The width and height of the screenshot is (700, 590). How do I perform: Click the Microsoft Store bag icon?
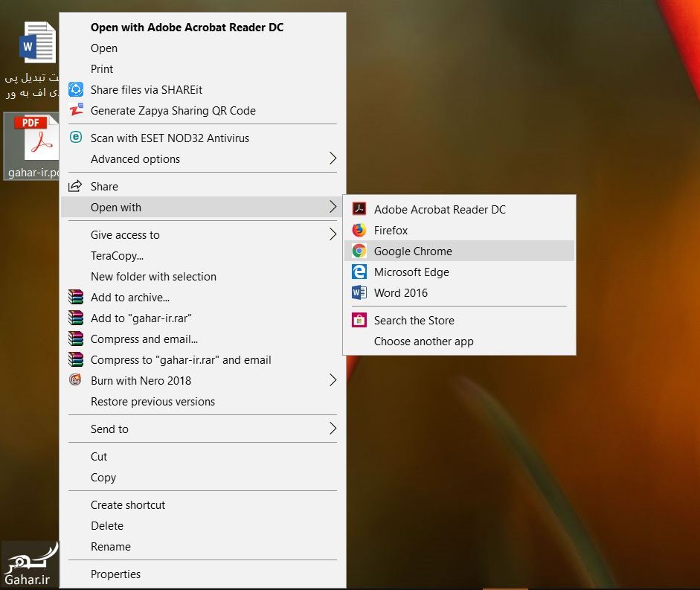[359, 320]
